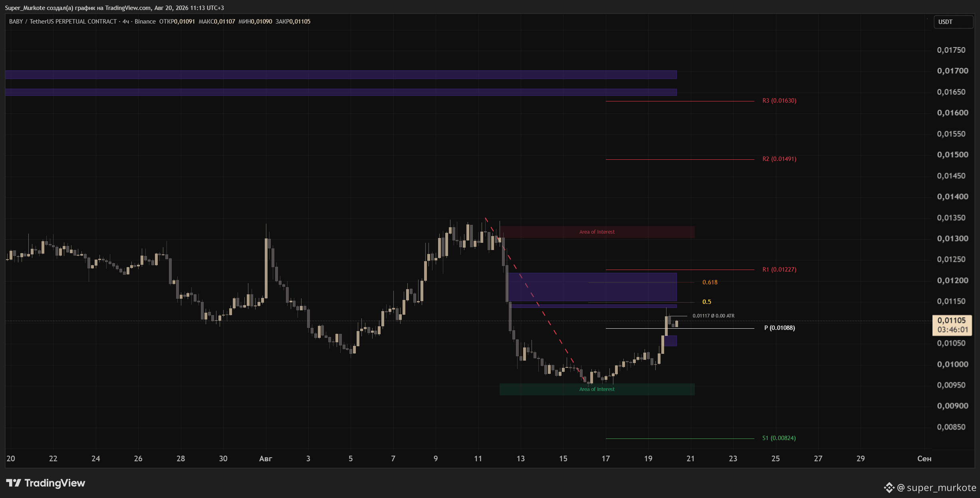
Task: Click the R1 (0.01227) pivot label
Action: pyautogui.click(x=779, y=270)
